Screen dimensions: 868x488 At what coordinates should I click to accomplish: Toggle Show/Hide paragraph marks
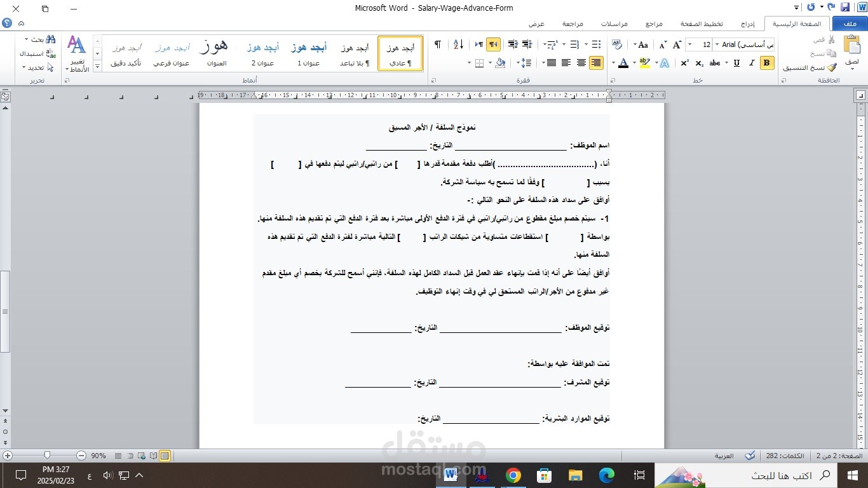point(437,44)
